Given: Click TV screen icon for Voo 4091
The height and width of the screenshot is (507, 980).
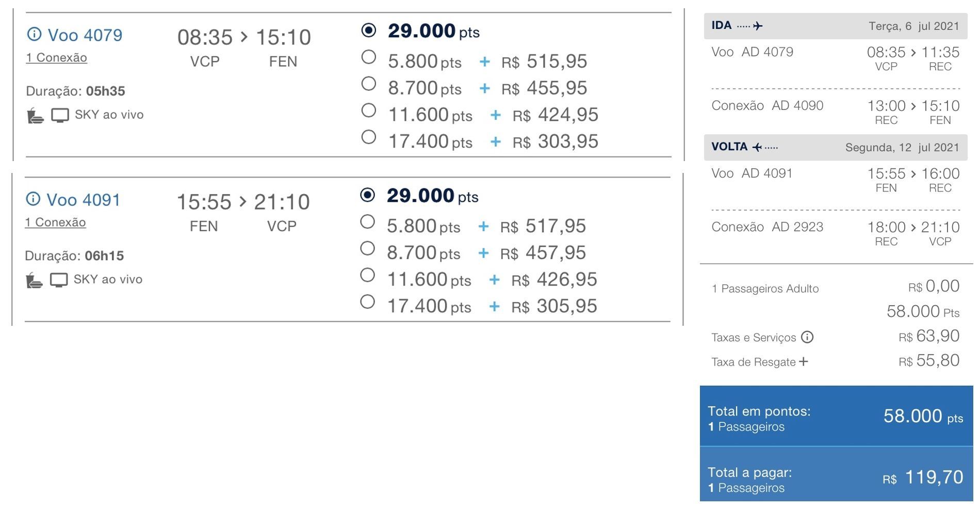Looking at the screenshot, I should coord(59,280).
